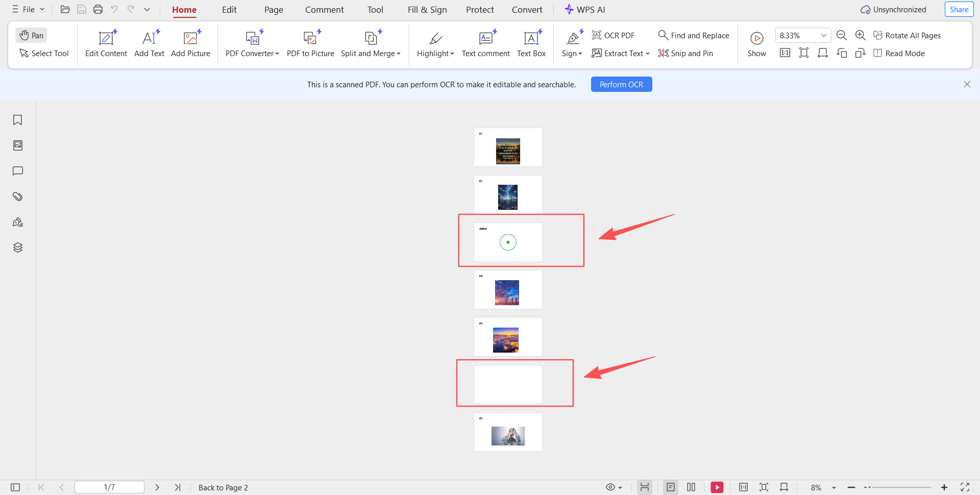Click the Save icon in the quick toolbar
The width and height of the screenshot is (980, 495).
tap(82, 9)
